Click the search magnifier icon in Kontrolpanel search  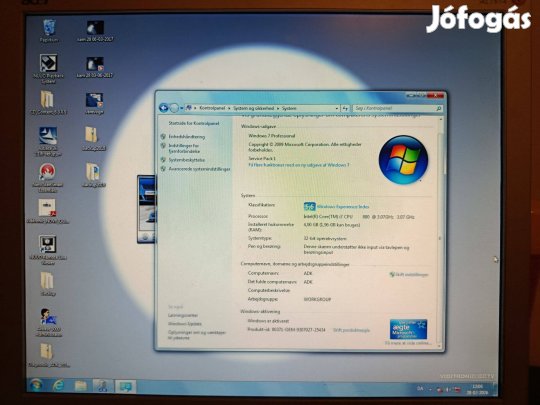tap(438, 108)
